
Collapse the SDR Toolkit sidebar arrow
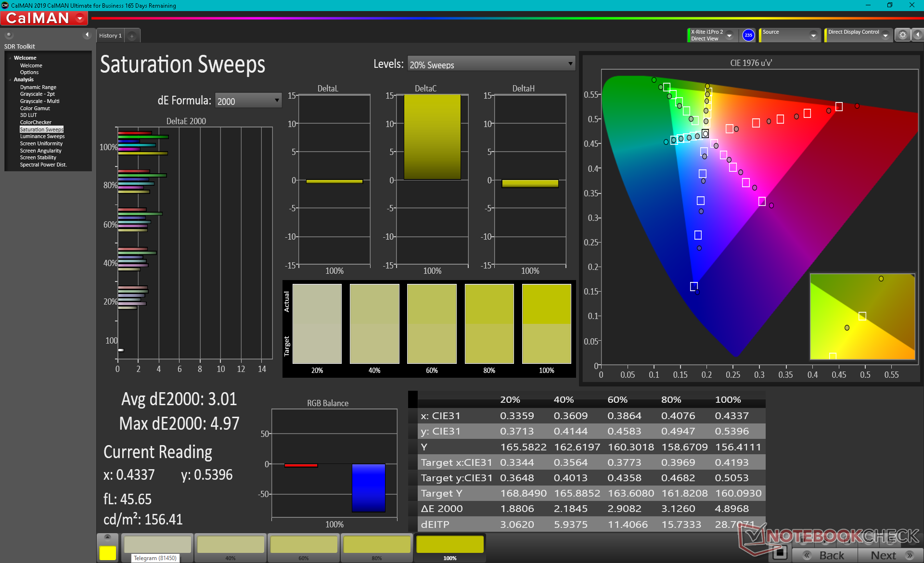pyautogui.click(x=87, y=35)
